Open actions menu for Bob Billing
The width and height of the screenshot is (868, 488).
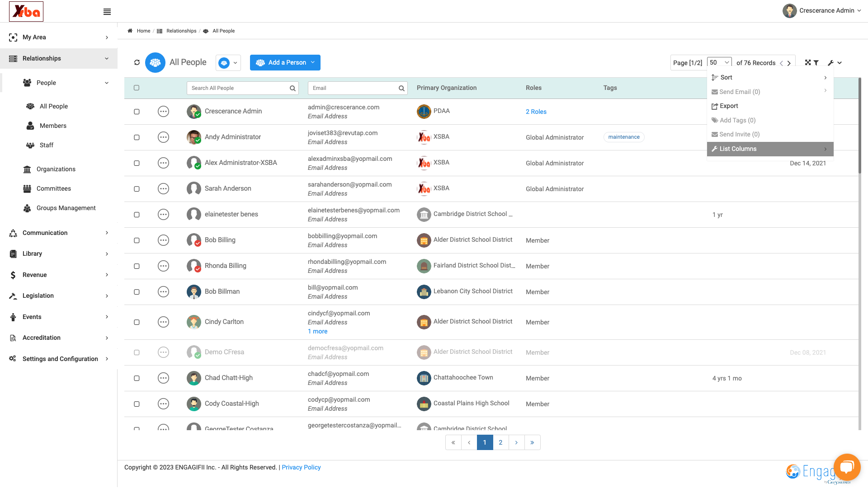coord(164,240)
